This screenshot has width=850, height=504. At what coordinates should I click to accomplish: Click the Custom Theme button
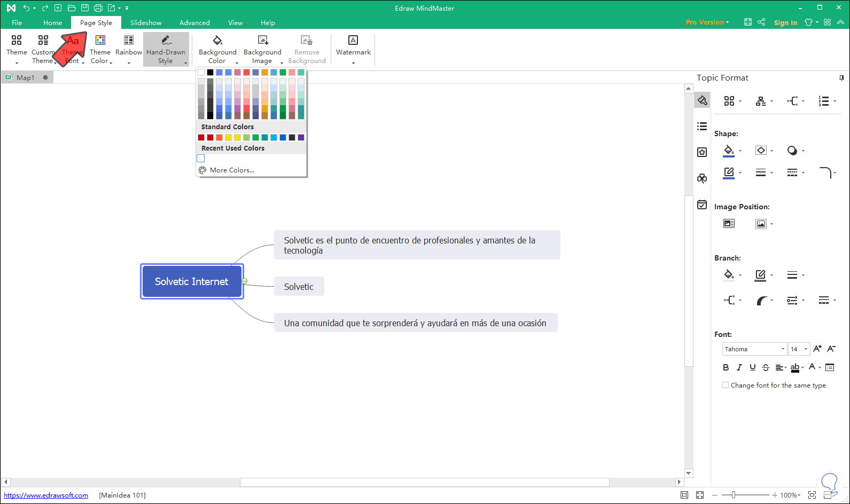43,49
